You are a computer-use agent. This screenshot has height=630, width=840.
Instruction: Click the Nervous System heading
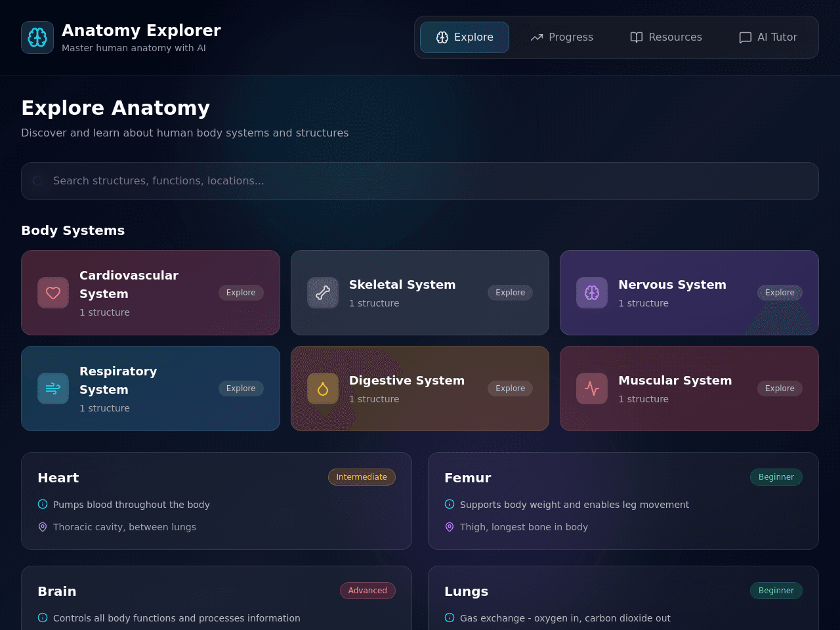pos(673,285)
